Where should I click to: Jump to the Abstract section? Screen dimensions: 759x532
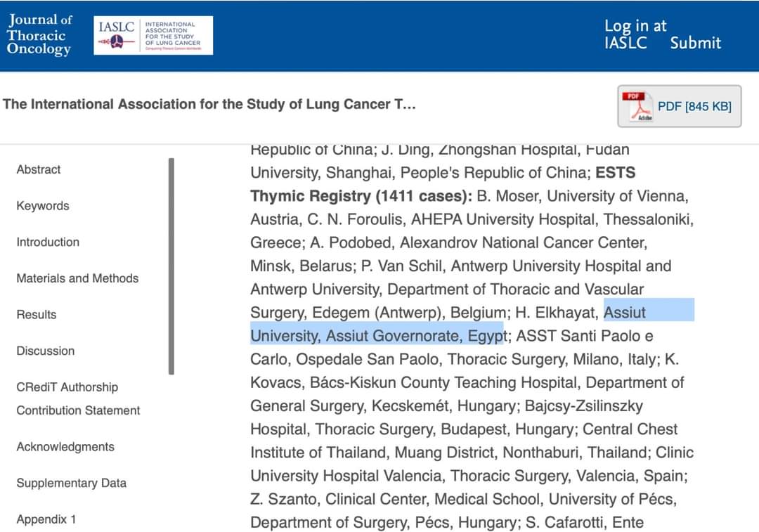(39, 169)
